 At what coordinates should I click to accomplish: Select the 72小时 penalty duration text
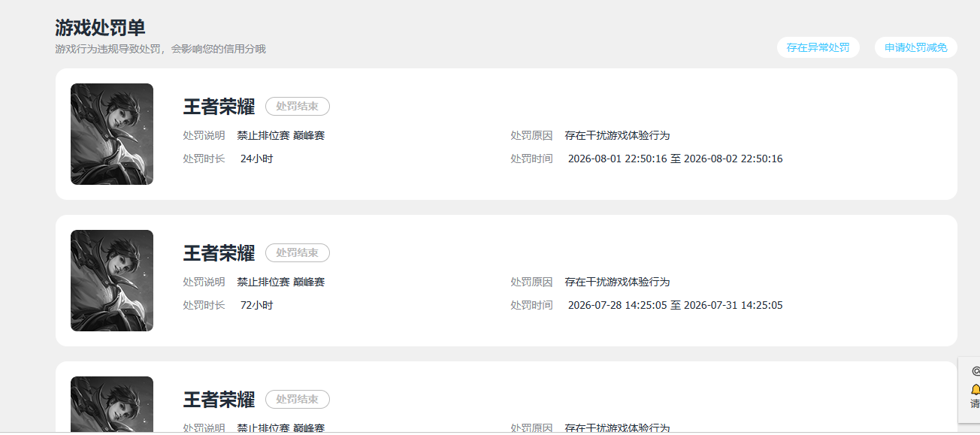click(x=256, y=305)
